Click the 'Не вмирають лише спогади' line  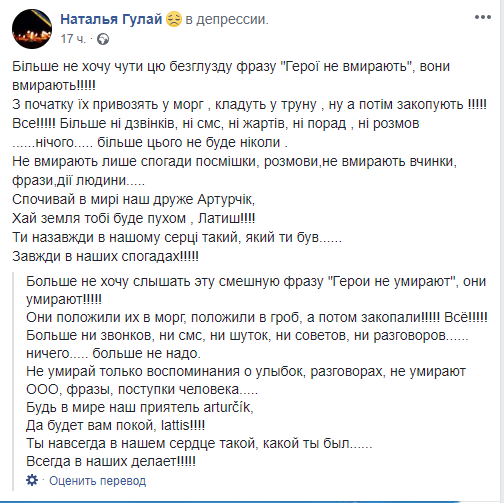pyautogui.click(x=234, y=161)
